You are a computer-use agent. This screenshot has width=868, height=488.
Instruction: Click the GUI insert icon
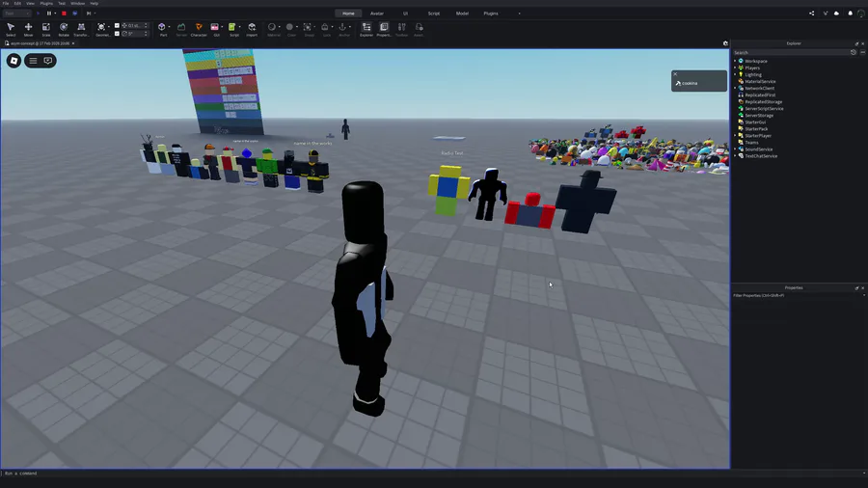[215, 27]
